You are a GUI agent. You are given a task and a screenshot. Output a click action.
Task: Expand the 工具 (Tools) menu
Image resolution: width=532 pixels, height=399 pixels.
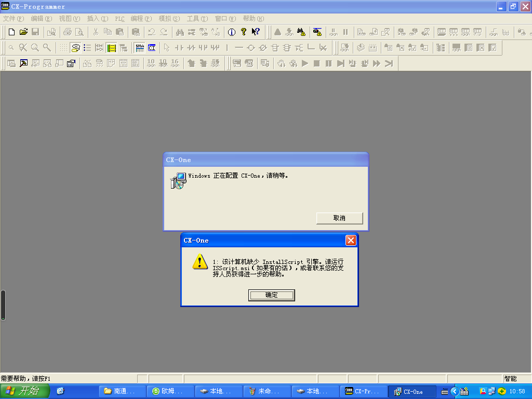[x=197, y=18]
